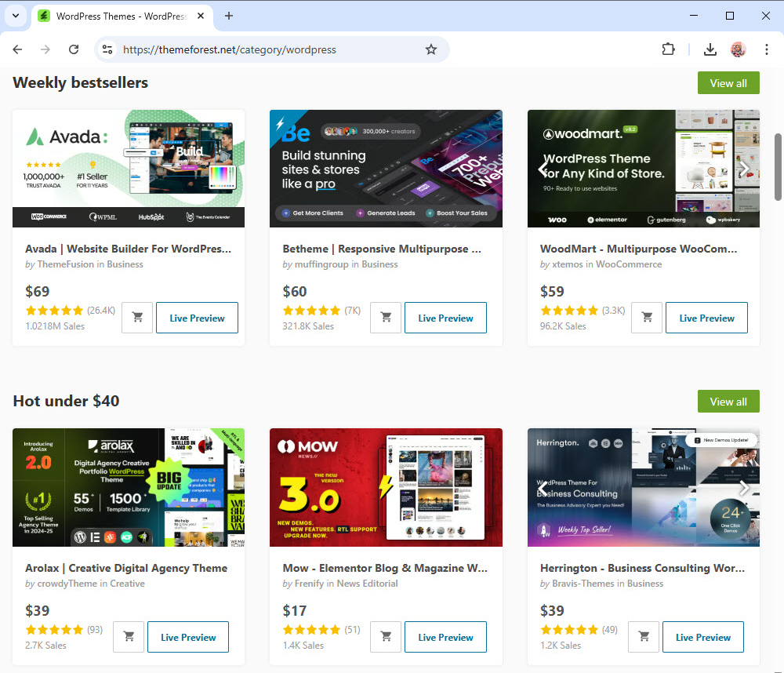Add Herrington theme to cart

pos(644,636)
